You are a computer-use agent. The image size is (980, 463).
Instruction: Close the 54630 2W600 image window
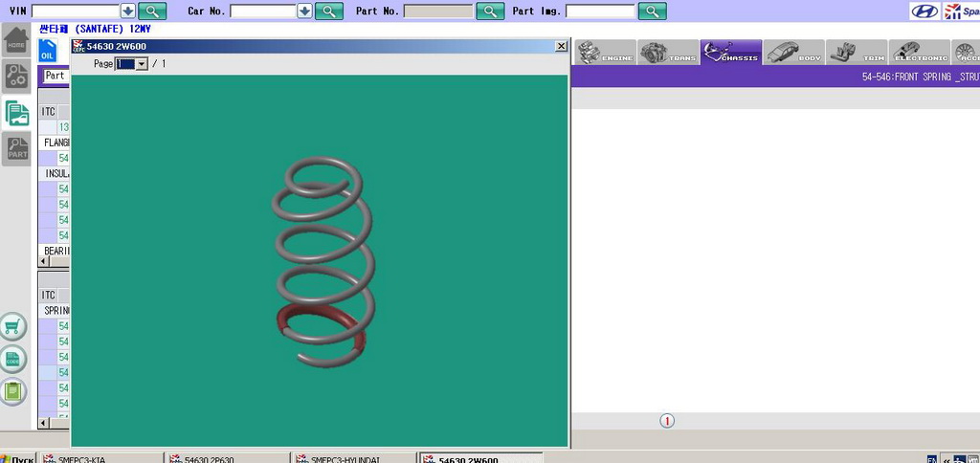click(x=561, y=46)
